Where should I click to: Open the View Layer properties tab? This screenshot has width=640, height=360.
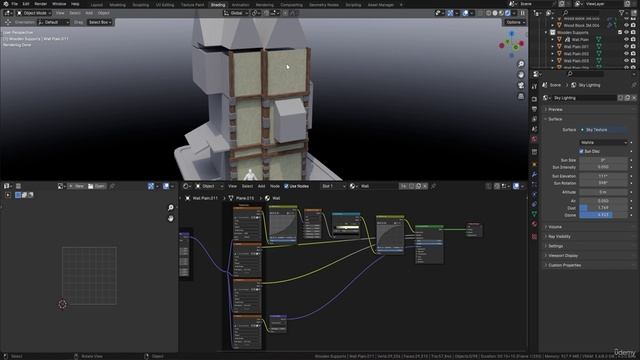point(534,119)
